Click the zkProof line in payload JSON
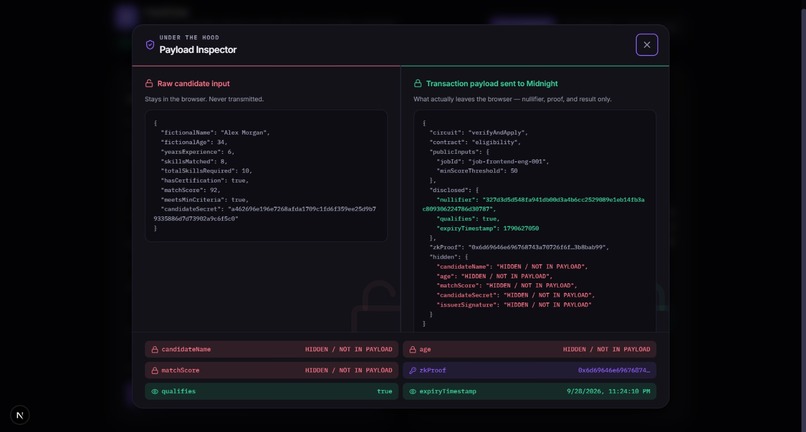806x432 pixels. [519, 247]
